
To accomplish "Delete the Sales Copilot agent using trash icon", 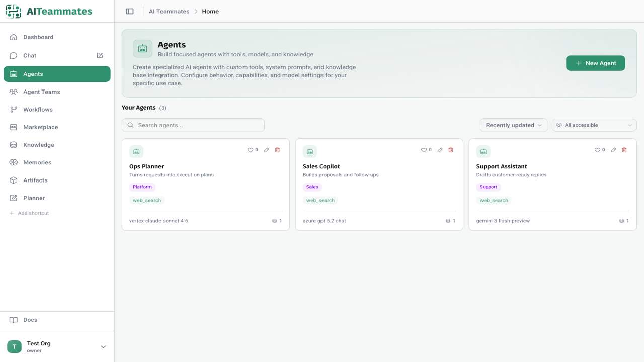I will point(451,150).
